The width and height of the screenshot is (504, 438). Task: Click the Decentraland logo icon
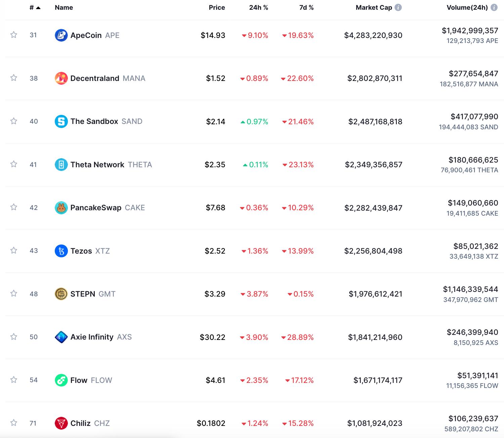(61, 78)
